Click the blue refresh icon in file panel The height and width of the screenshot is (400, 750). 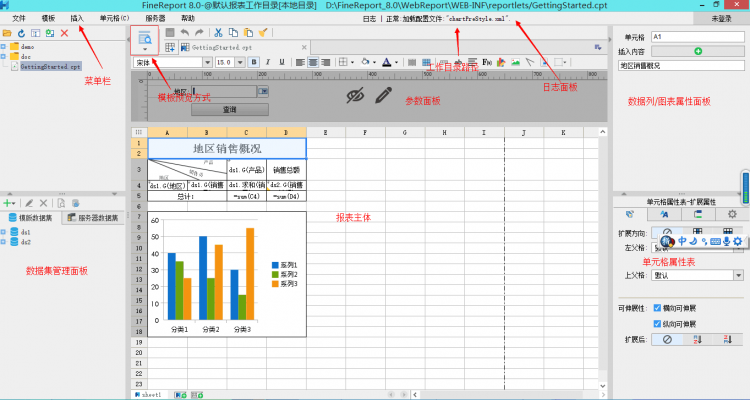pos(21,33)
